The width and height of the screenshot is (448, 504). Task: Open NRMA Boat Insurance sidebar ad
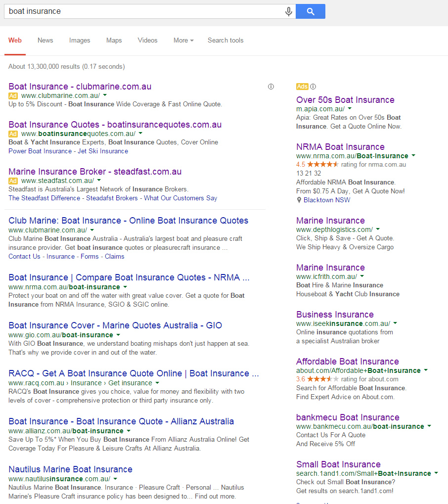point(340,147)
